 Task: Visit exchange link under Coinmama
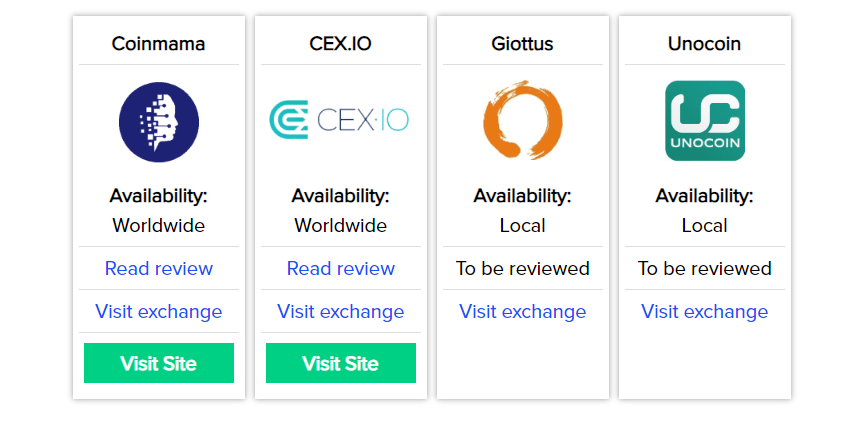pyautogui.click(x=158, y=311)
